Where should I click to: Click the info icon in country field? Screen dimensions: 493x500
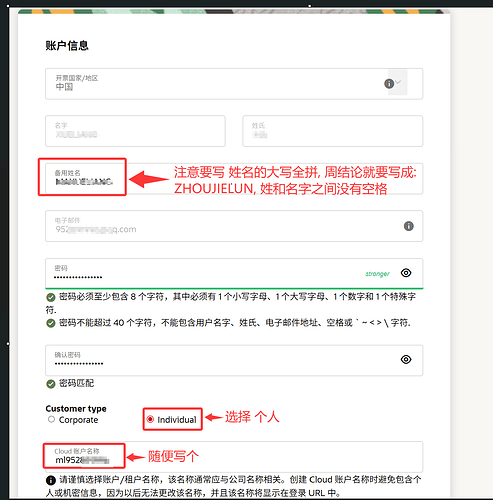coord(389,83)
